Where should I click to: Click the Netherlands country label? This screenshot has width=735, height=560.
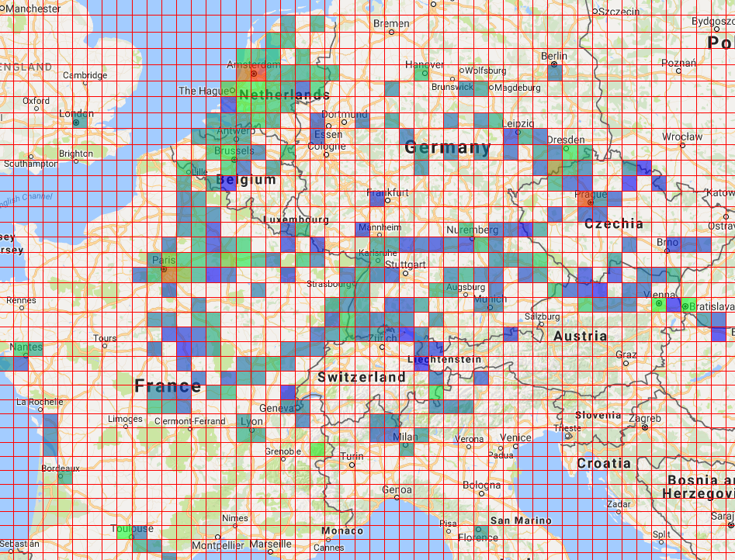pyautogui.click(x=284, y=95)
